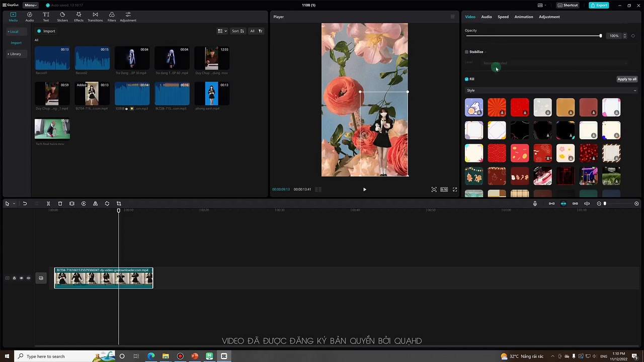
Task: Toggle the track lock icon
Action: pos(14,278)
